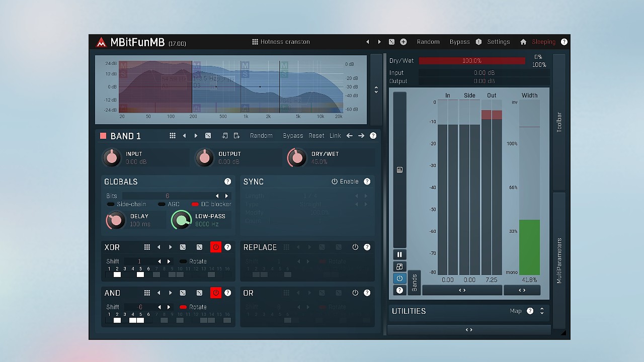The image size is (644, 362).
Task: Reset Band 1 settings
Action: (316, 136)
